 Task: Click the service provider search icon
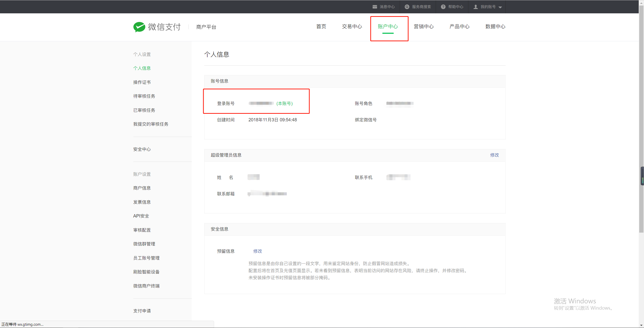click(407, 7)
